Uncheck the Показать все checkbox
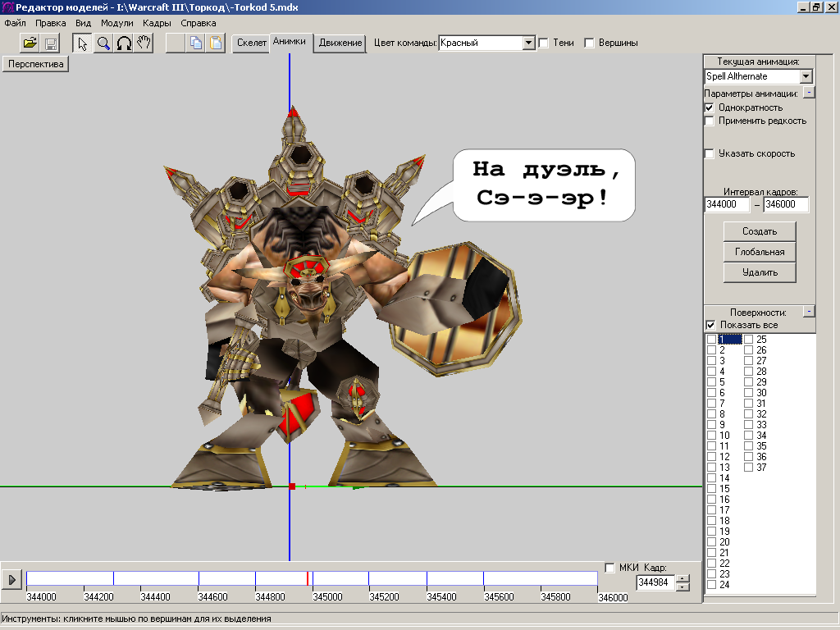 click(x=710, y=326)
